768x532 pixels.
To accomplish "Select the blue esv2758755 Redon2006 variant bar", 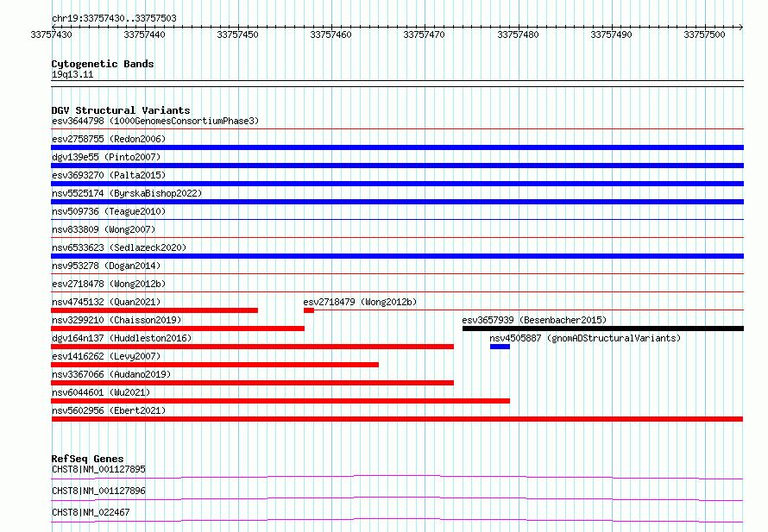I will tap(397, 147).
